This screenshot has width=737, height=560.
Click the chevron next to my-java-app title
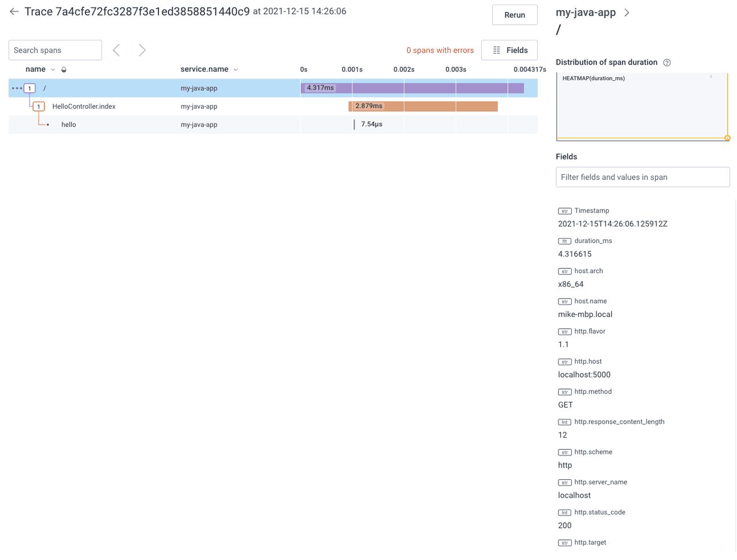pos(627,13)
